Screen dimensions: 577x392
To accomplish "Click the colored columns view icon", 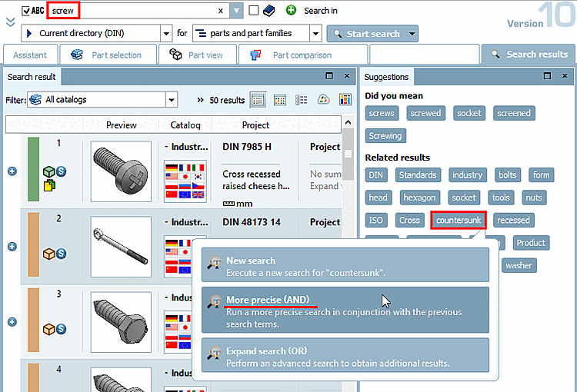I will click(345, 100).
